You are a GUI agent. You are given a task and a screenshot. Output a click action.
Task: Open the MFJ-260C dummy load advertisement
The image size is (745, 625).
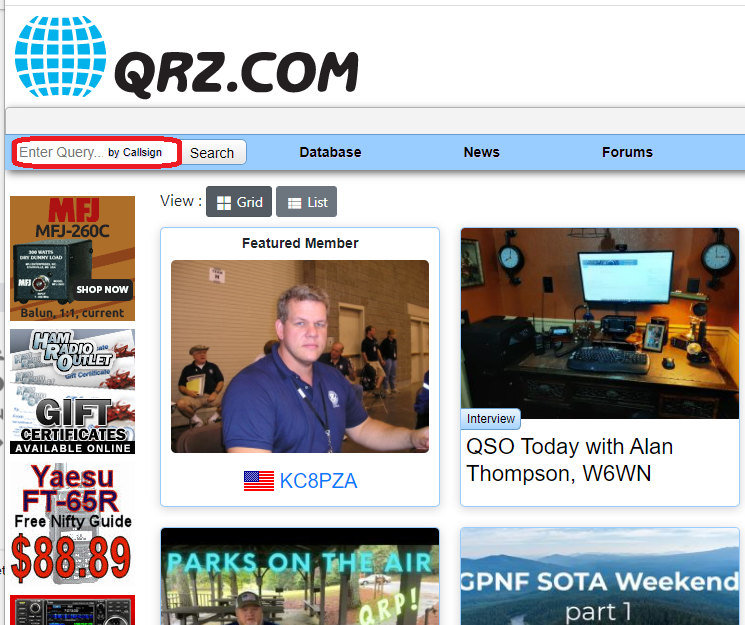point(73,258)
